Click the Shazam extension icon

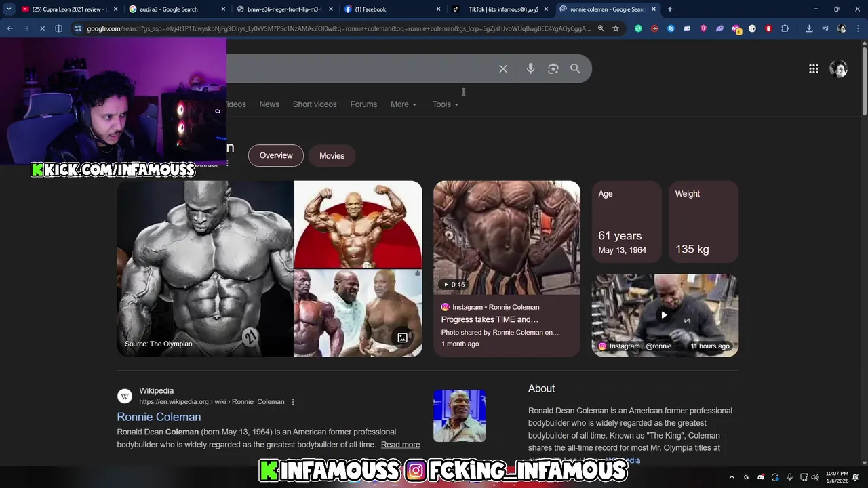[x=671, y=28]
